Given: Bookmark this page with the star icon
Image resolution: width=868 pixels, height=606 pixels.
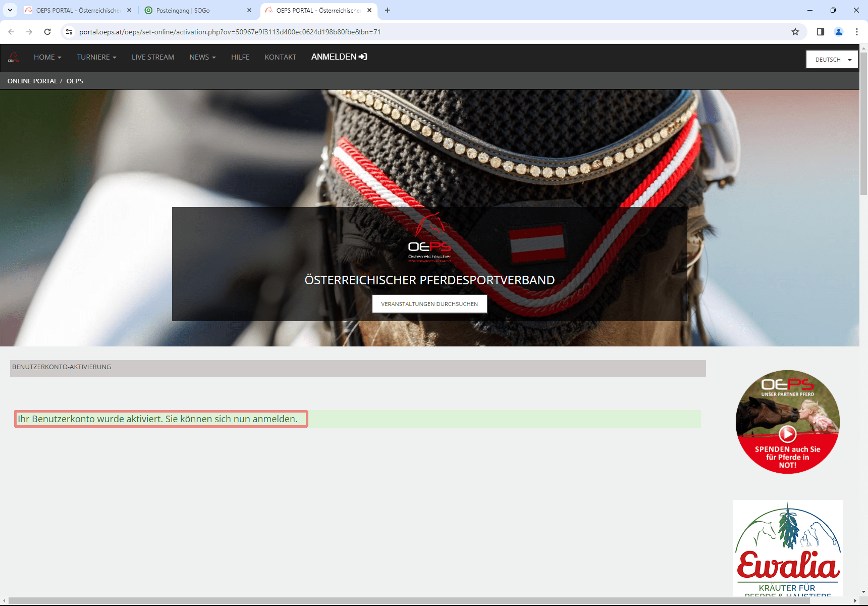Looking at the screenshot, I should [795, 32].
